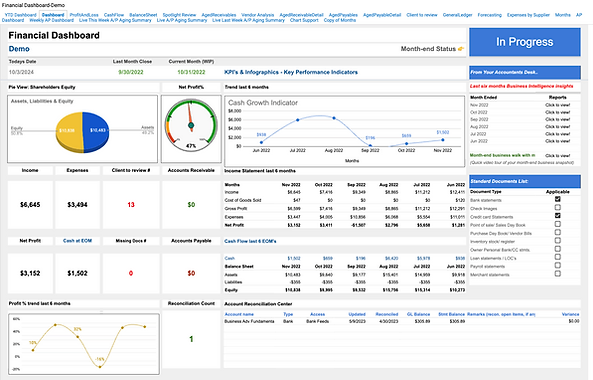Click the Todays Date value 10/3/2024
The height and width of the screenshot is (380, 593).
coord(21,72)
